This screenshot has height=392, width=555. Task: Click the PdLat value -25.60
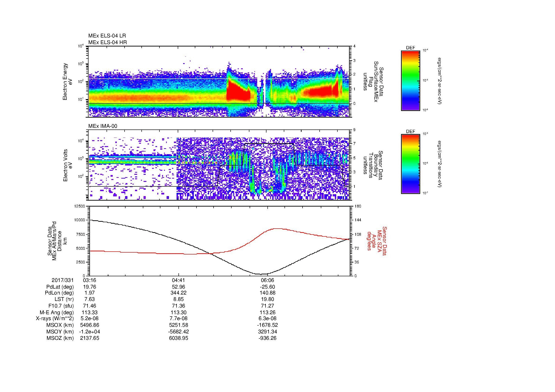point(267,287)
